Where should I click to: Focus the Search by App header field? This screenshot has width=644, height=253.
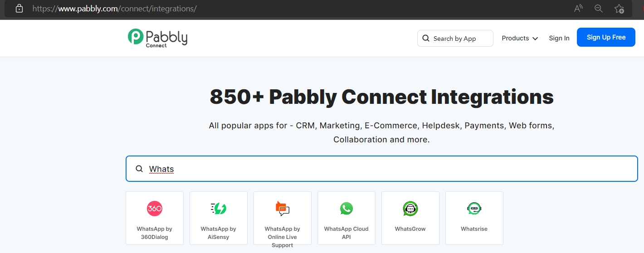click(455, 39)
